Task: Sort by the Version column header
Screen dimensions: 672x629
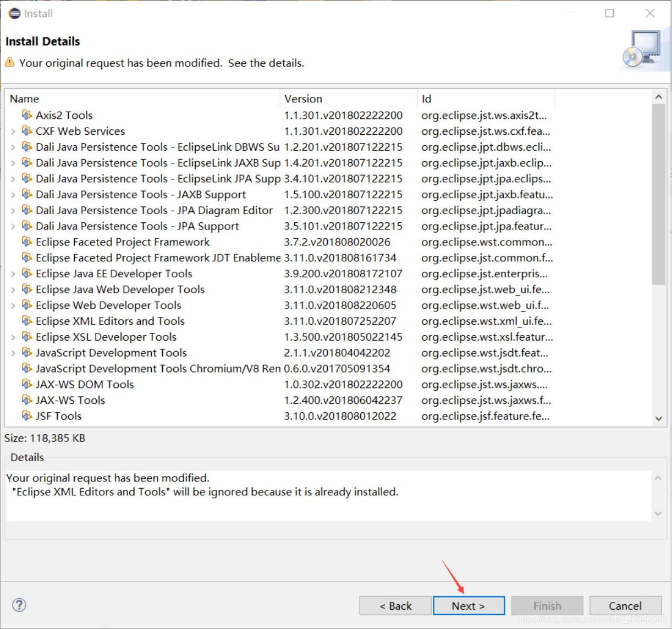Action: (349, 99)
